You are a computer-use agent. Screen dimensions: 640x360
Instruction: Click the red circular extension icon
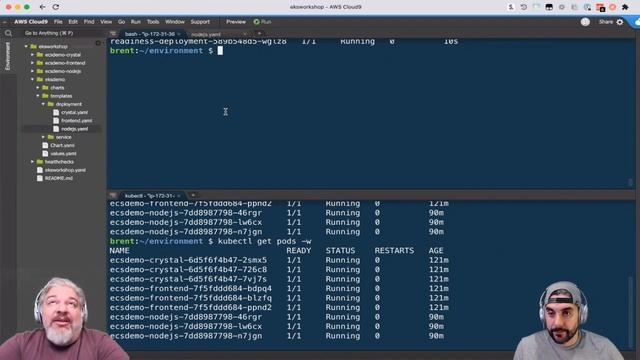[x=613, y=7]
